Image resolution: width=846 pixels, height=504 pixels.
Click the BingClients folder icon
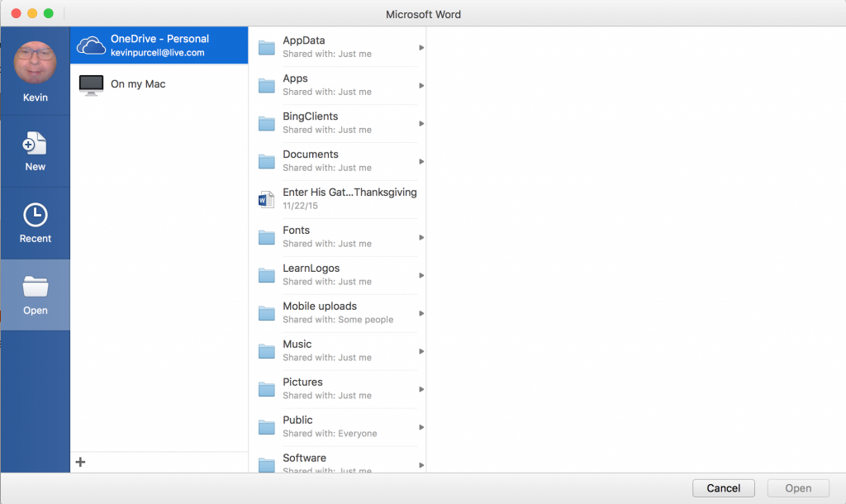(x=267, y=124)
